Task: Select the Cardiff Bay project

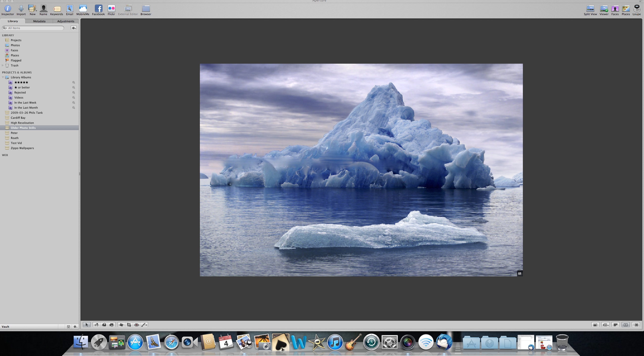Action: point(39,118)
